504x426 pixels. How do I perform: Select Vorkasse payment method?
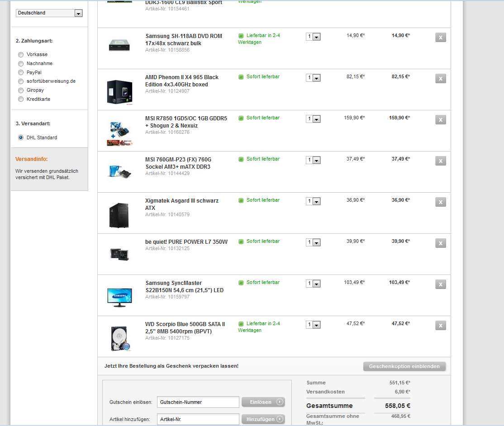[x=21, y=55]
